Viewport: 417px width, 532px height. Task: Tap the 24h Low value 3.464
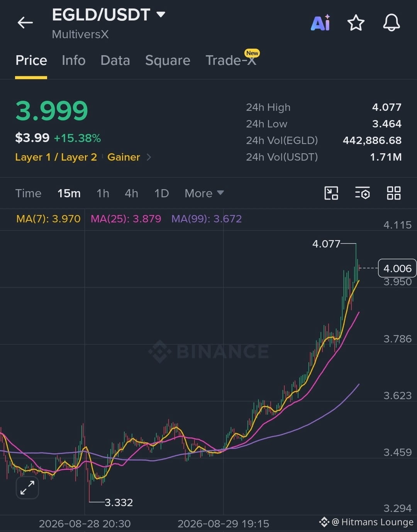(386, 124)
